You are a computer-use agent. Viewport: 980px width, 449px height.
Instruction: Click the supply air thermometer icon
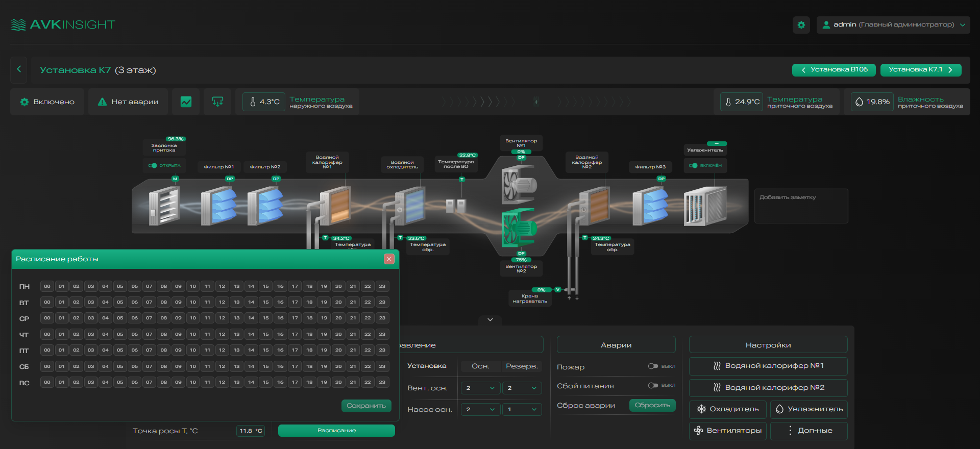point(728,102)
